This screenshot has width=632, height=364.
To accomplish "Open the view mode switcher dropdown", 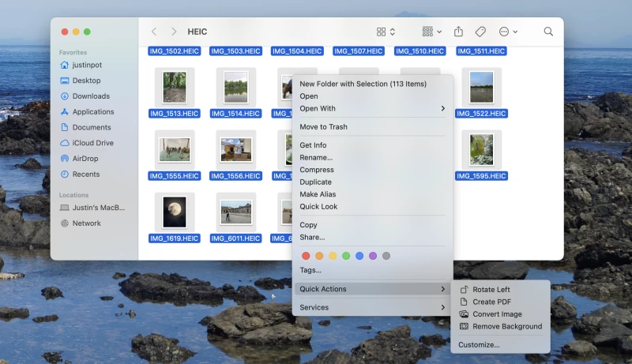I will click(x=386, y=32).
